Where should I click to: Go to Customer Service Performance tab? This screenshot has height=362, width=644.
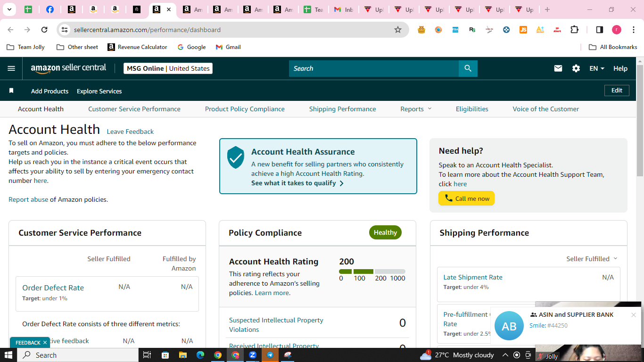(x=134, y=109)
